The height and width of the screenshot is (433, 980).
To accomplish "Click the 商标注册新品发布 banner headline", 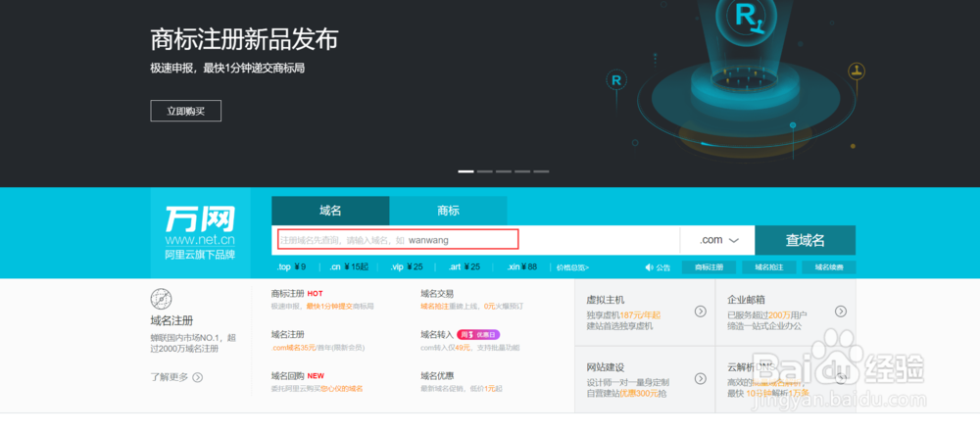I will tap(244, 39).
